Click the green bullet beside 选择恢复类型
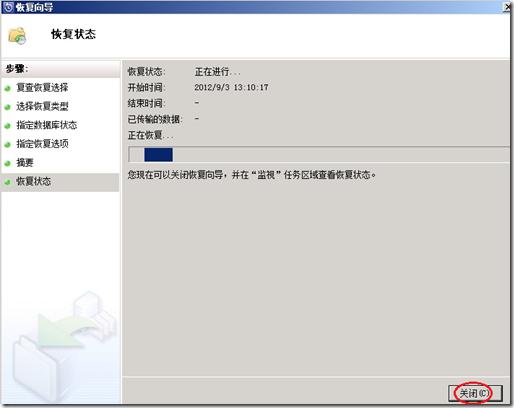This screenshot has width=514, height=408. [8, 107]
